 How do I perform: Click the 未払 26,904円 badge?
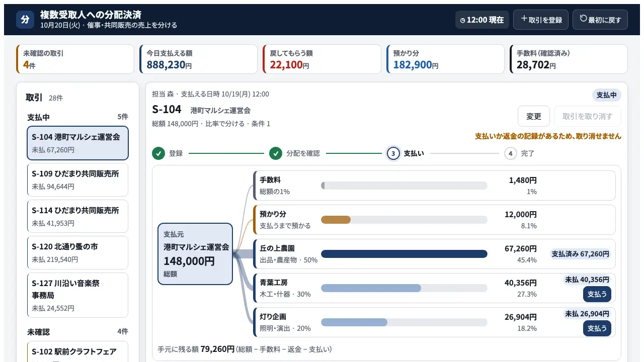point(587,314)
